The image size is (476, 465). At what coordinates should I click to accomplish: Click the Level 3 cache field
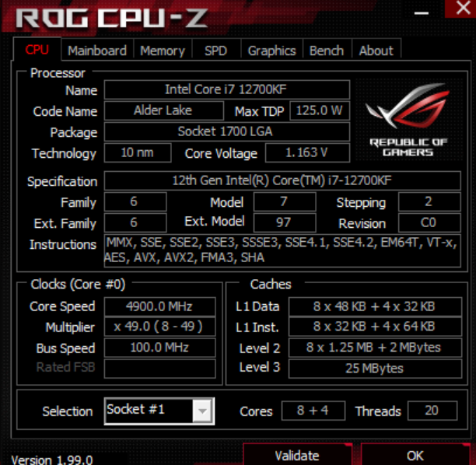click(x=375, y=369)
